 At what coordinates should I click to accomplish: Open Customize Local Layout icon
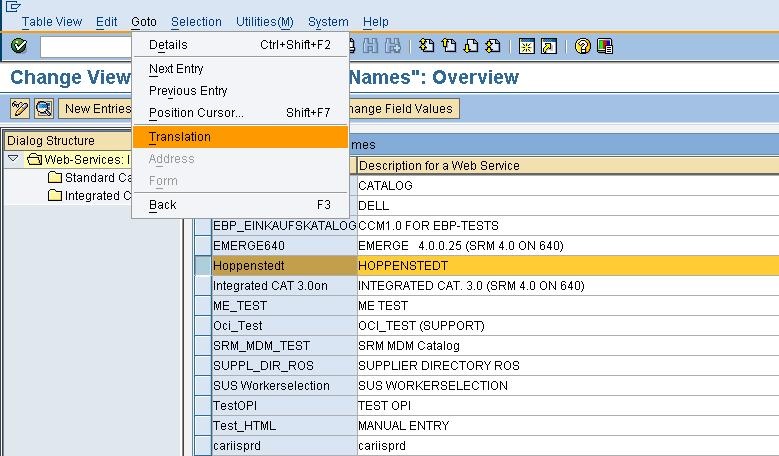tap(605, 46)
